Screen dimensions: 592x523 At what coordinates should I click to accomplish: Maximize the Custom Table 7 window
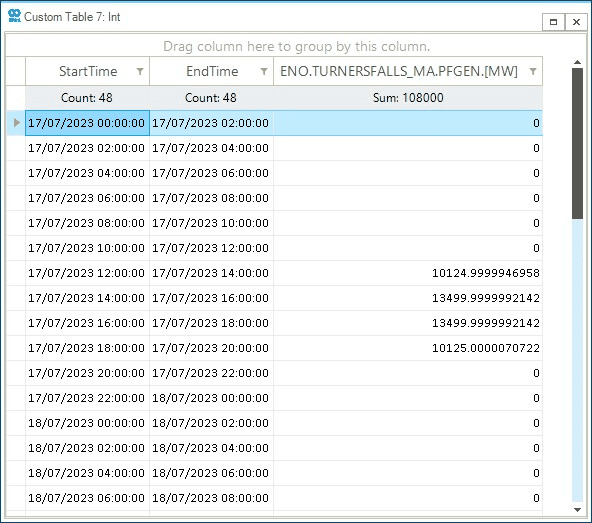[553, 22]
